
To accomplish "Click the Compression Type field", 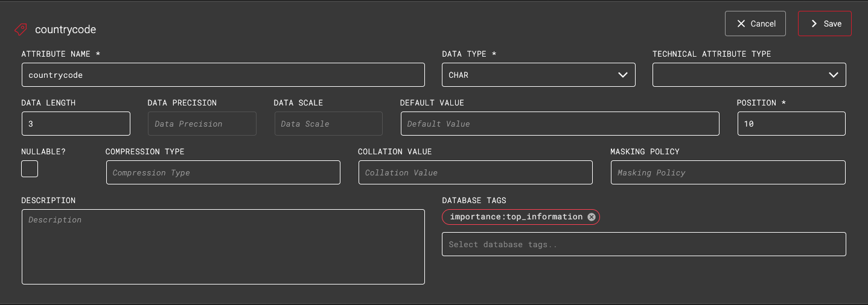I will tap(223, 172).
